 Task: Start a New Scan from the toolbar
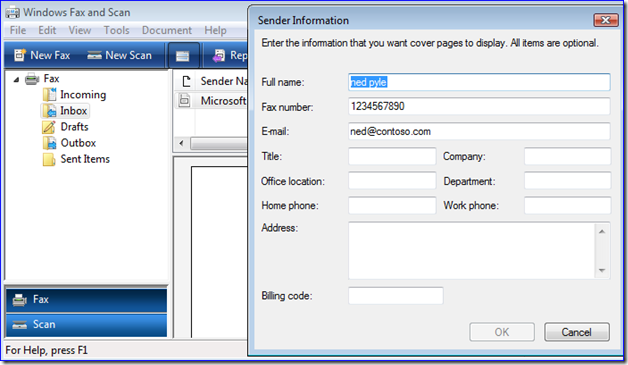pyautogui.click(x=119, y=55)
